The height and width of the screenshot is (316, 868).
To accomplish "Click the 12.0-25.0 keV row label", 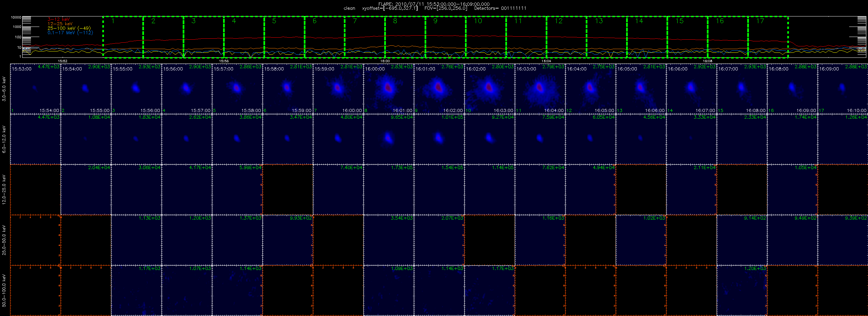I will point(4,190).
